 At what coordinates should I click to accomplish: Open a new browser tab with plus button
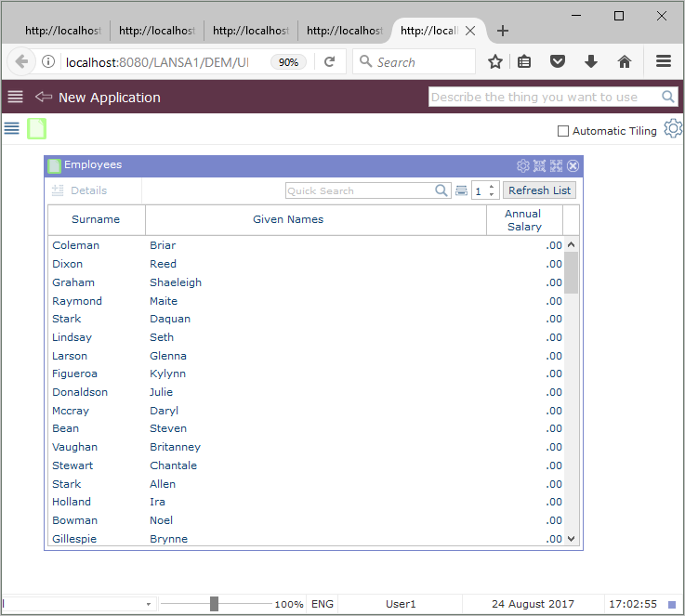503,31
